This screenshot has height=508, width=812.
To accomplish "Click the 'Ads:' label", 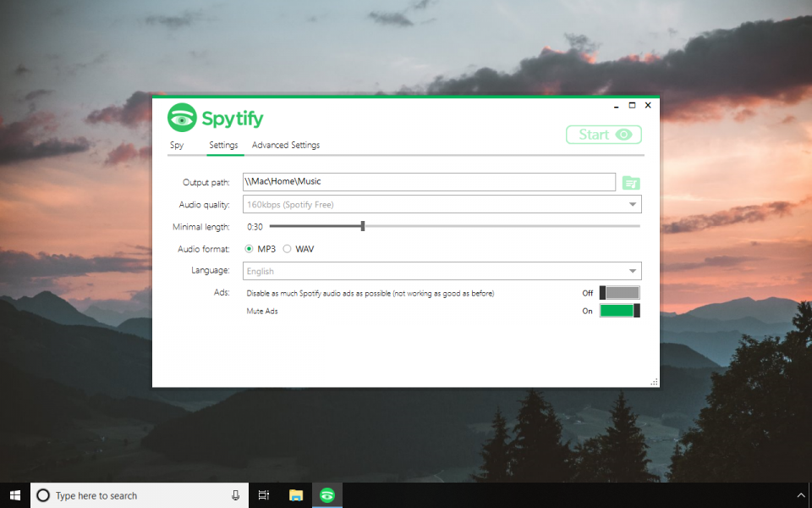I will click(x=222, y=292).
